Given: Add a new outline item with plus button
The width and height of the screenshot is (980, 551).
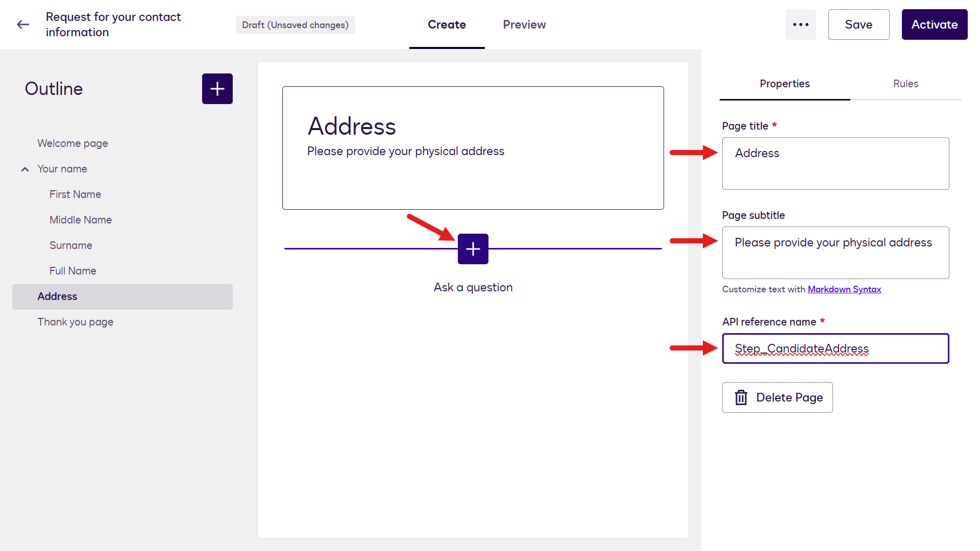Looking at the screenshot, I should coord(217,89).
